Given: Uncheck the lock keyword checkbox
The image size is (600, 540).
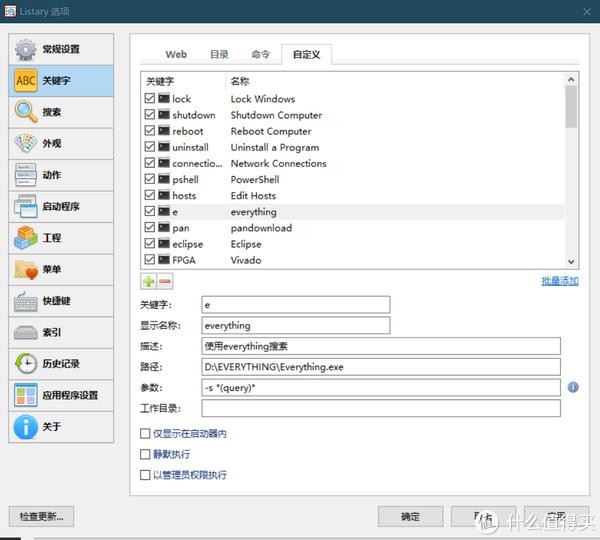Looking at the screenshot, I should 150,98.
